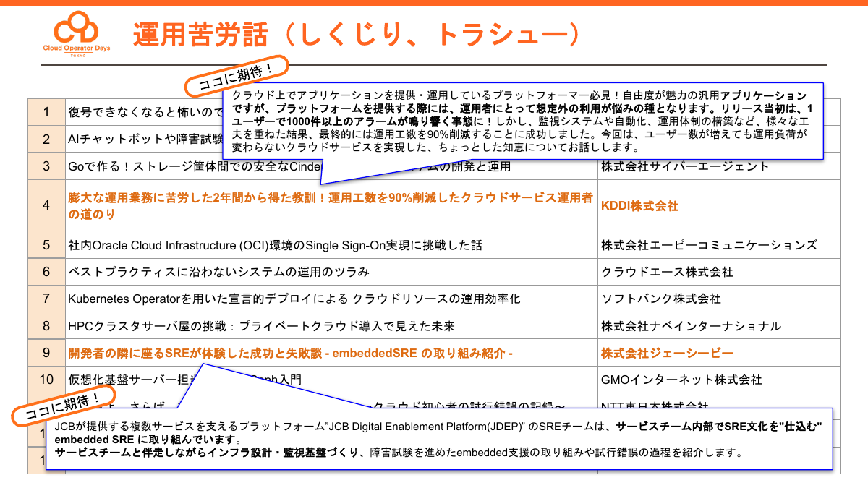Viewport: 868px width, 488px height.
Task: Select row number cell 1
Action: pos(46,111)
